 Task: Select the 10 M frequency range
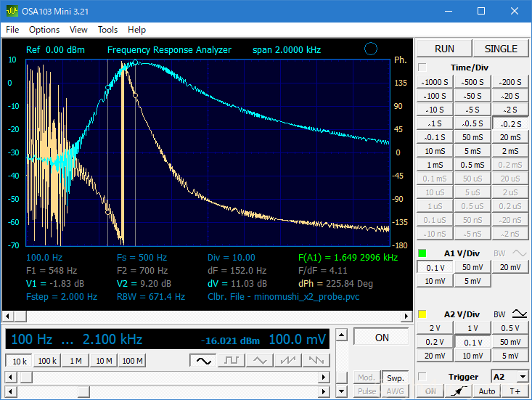104,361
